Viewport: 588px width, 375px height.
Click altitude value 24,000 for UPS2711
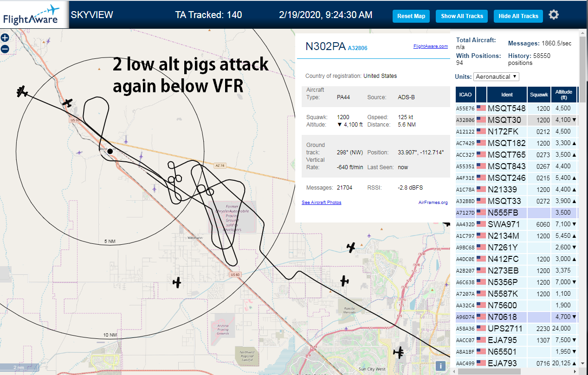(562, 329)
